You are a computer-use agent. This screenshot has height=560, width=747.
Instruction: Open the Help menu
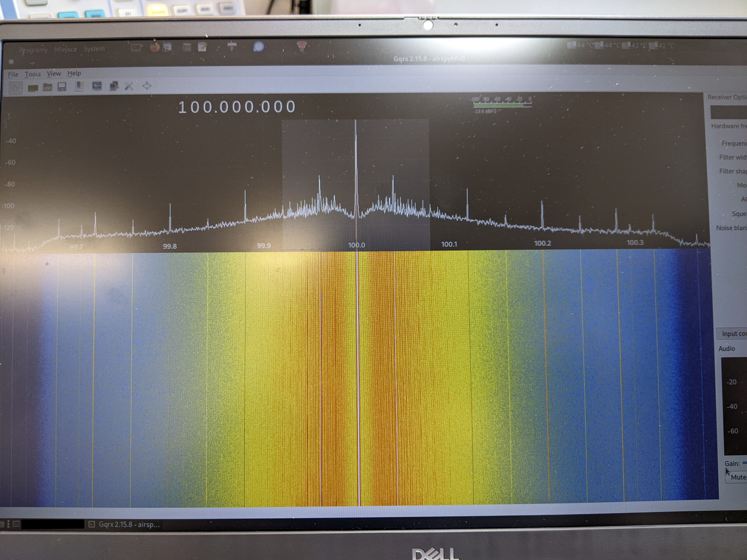click(74, 73)
